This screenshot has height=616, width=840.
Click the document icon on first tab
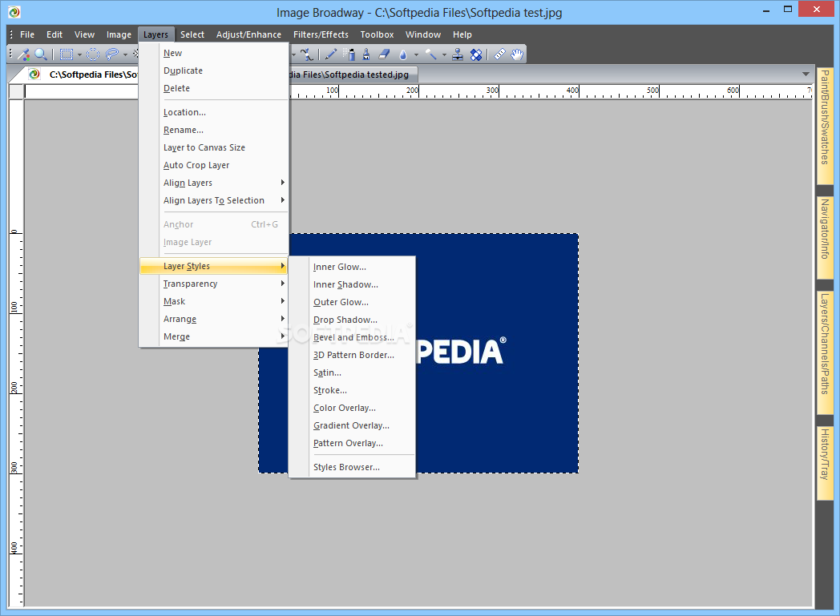(34, 74)
